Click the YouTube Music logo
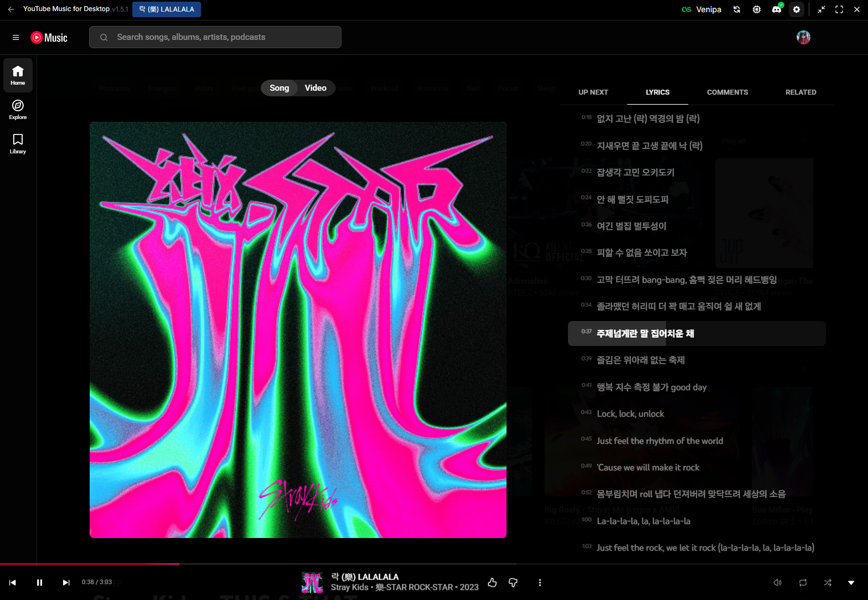 pos(49,38)
